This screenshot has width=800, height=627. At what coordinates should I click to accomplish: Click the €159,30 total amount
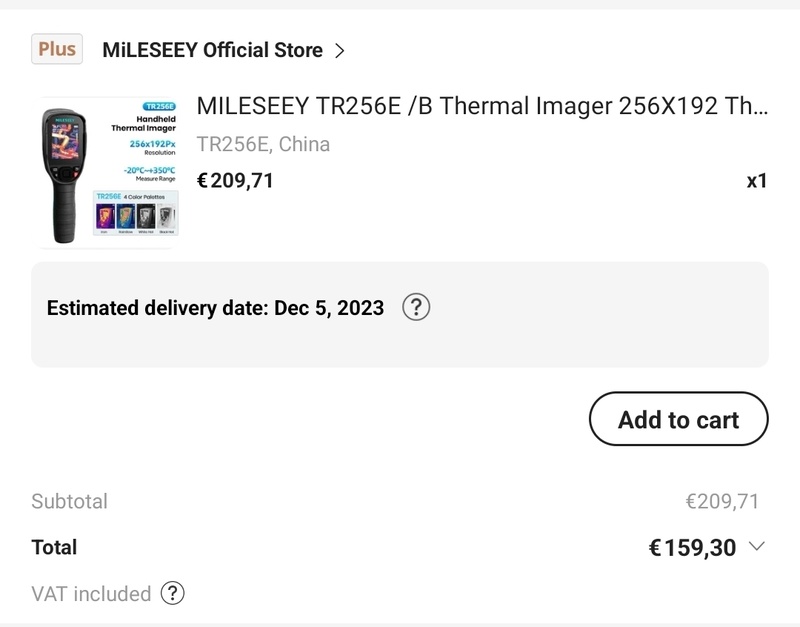692,547
